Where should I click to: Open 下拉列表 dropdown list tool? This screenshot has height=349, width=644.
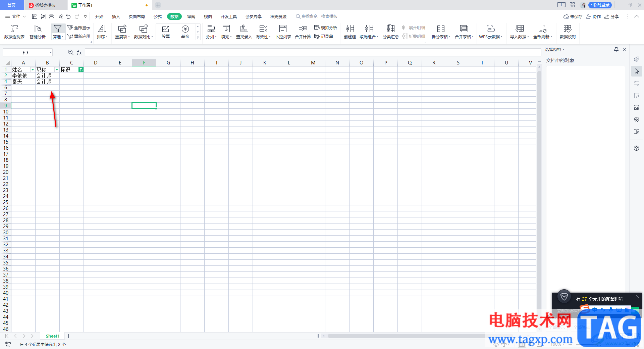(283, 32)
